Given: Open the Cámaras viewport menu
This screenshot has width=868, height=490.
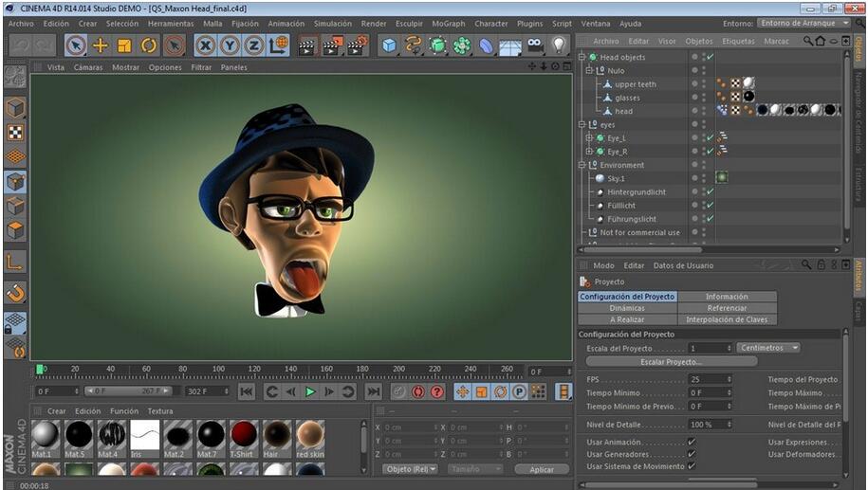Looking at the screenshot, I should 88,67.
